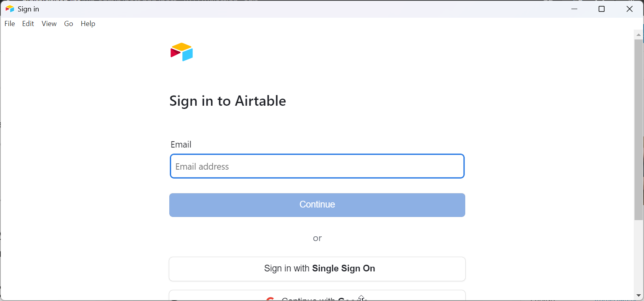Open the Edit menu
Screen dimensions: 644x301
point(28,24)
